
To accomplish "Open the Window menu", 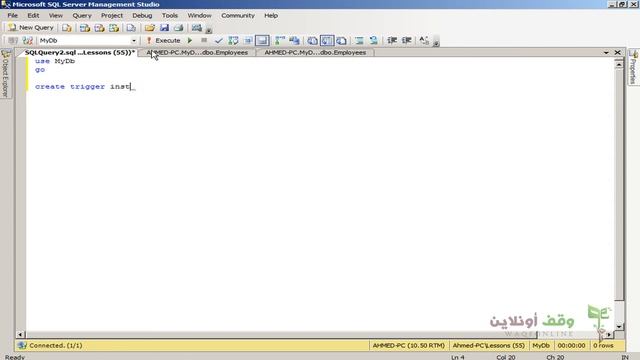I will point(200,16).
